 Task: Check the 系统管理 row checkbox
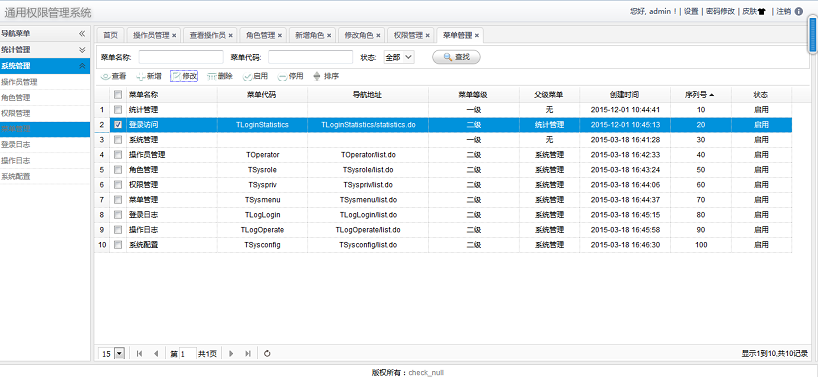[118, 140]
